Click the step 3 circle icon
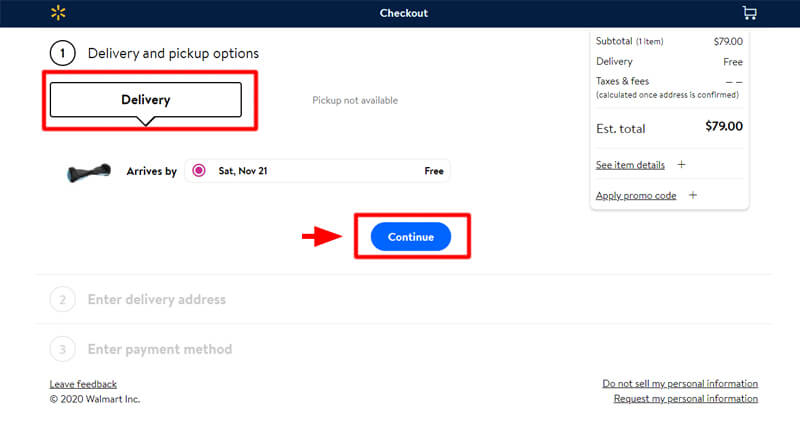800x433 pixels. point(63,349)
